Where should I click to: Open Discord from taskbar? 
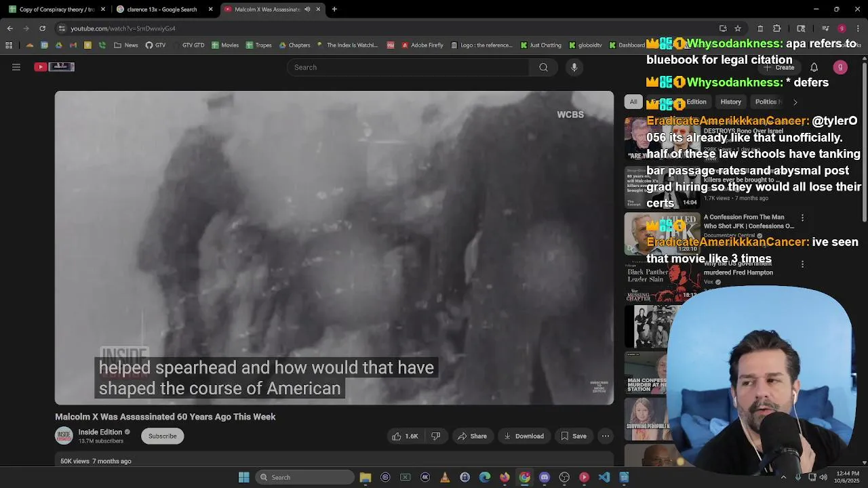click(x=545, y=477)
